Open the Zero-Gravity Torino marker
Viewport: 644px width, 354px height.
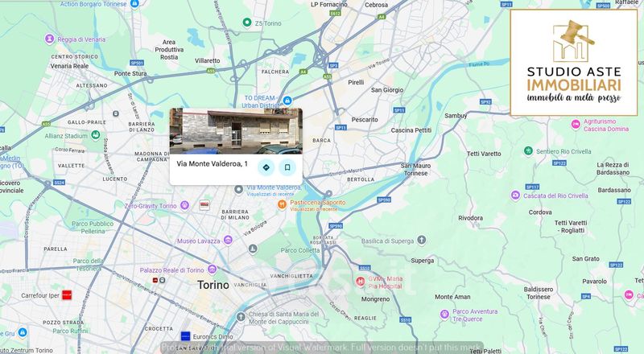click(x=184, y=205)
